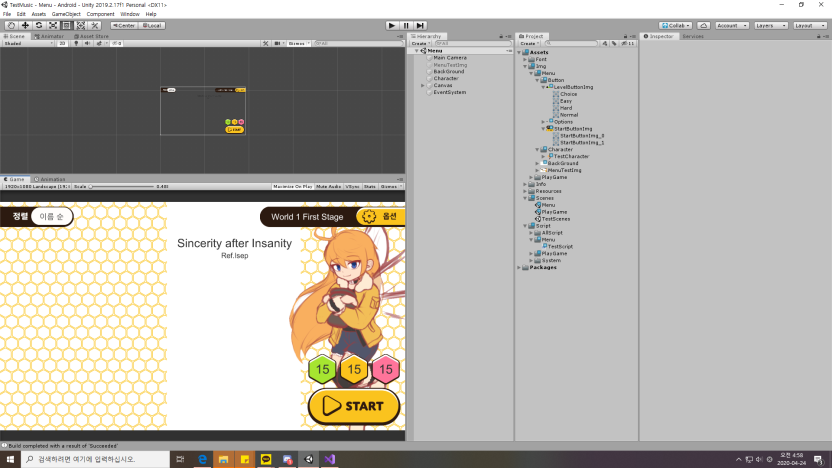
Task: Toggle VSync in Game view
Action: click(x=352, y=187)
